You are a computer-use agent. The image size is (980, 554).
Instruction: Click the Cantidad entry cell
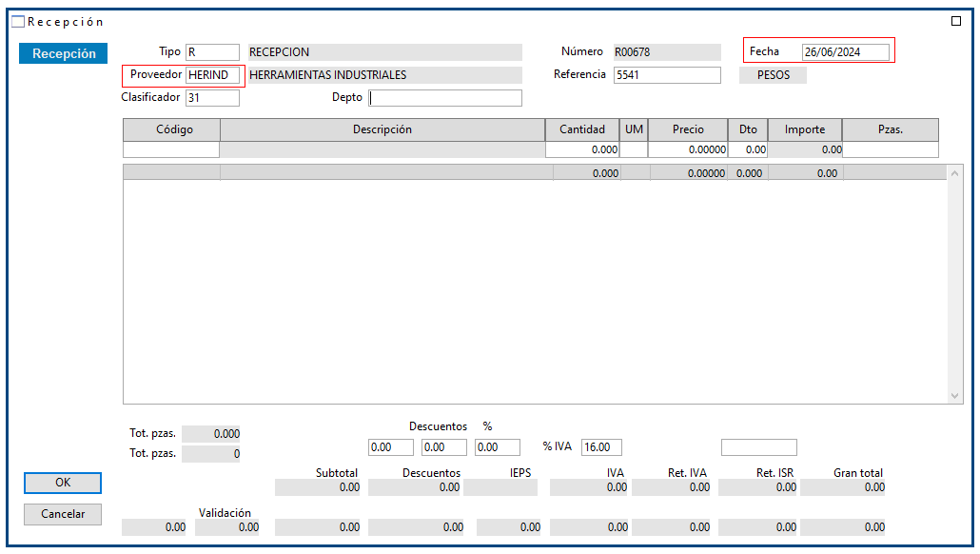[582, 149]
